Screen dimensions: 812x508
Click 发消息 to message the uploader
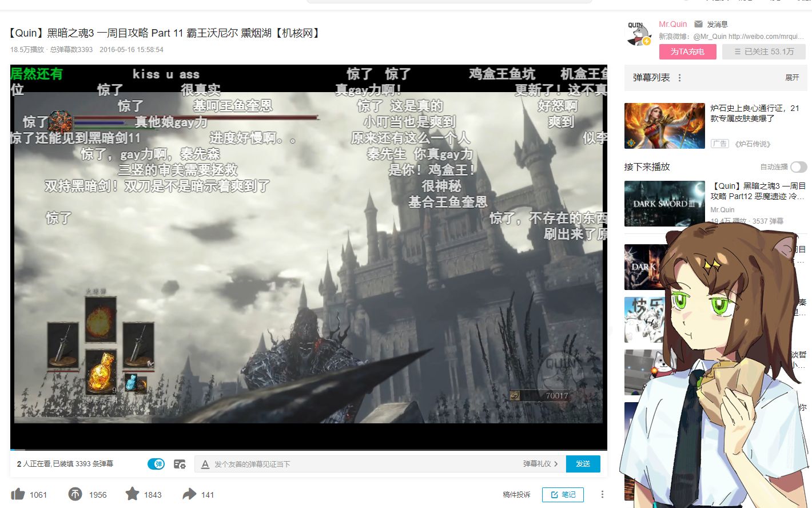click(x=717, y=24)
